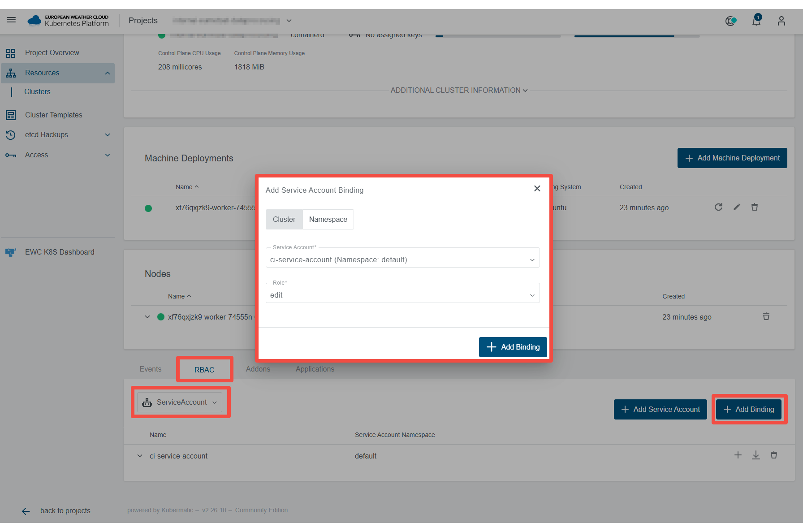This screenshot has height=532, width=803.
Task: Click the European Weather Cloud logo
Action: tap(68, 21)
